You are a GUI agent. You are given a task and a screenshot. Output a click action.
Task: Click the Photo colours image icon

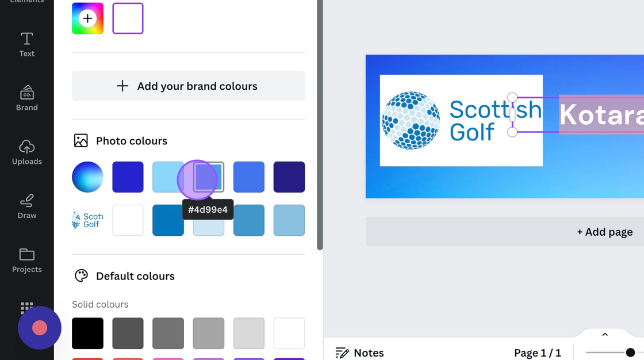[x=81, y=140]
